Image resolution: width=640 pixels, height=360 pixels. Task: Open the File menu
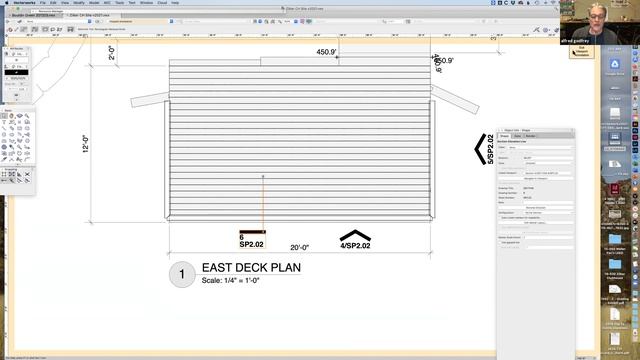tap(42, 2)
